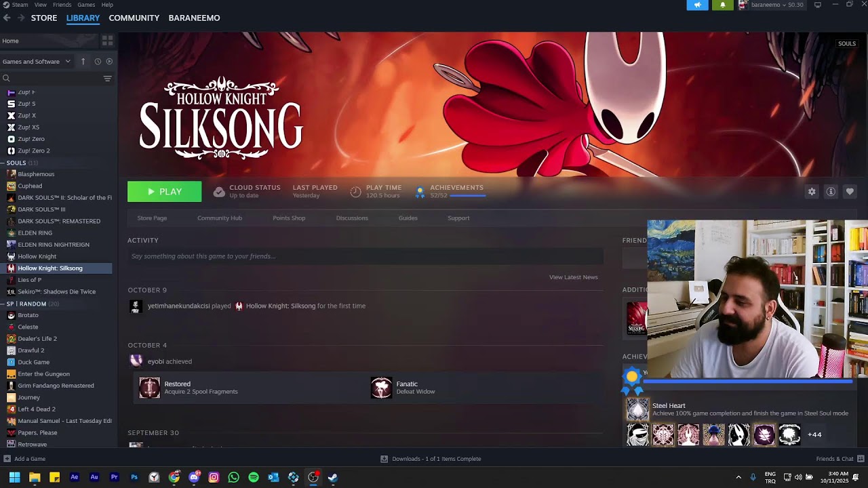Click the Restored achievement icon
The image size is (868, 488).
click(149, 388)
